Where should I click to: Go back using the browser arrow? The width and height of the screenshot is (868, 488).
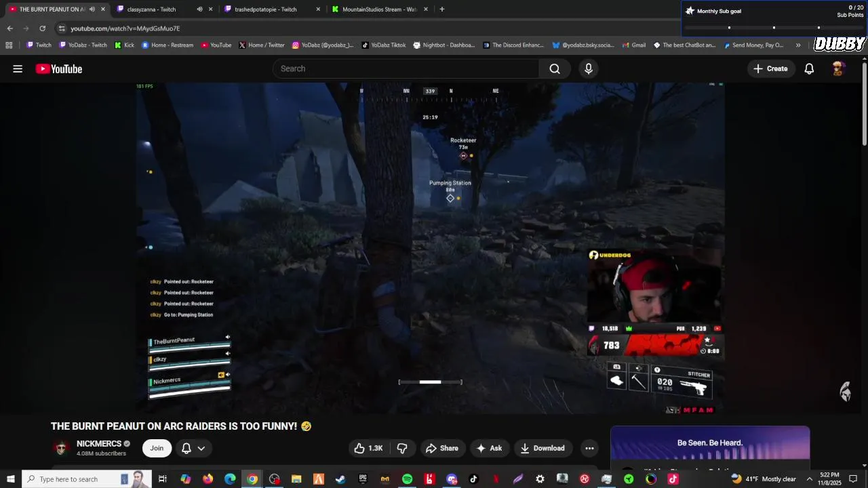(x=9, y=28)
